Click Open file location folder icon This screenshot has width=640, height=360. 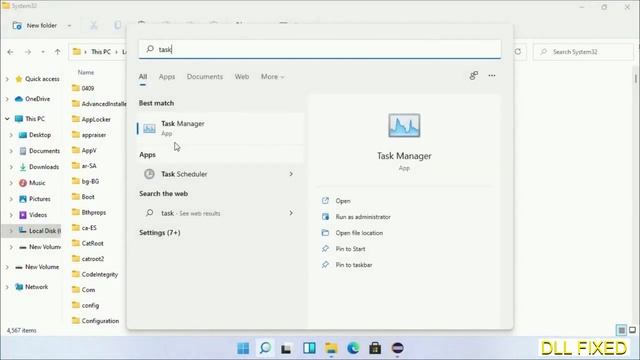(325, 233)
